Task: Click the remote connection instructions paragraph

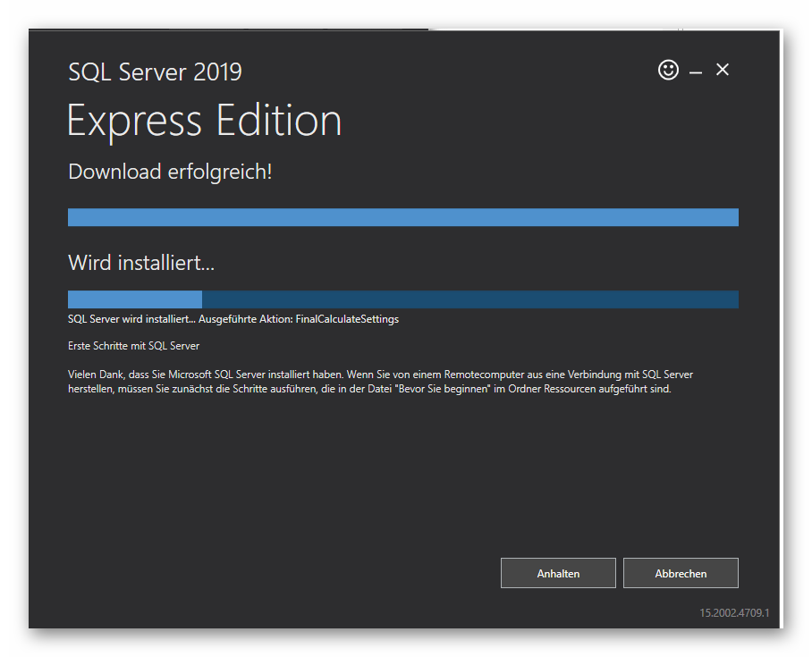Action: point(385,381)
